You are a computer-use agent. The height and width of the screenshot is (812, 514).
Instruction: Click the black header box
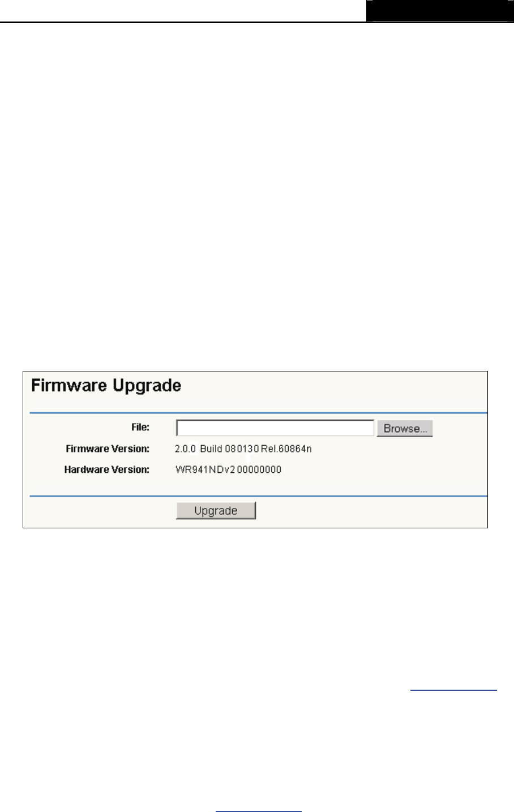pos(440,11)
